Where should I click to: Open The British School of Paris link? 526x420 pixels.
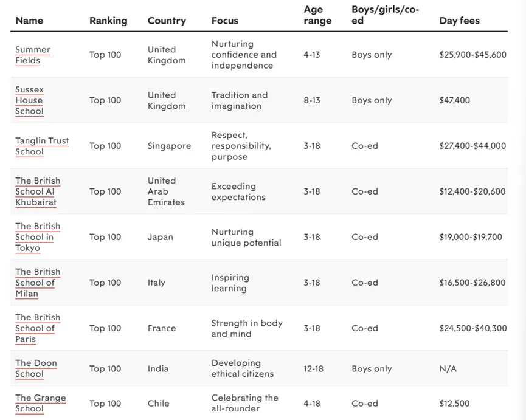click(38, 328)
